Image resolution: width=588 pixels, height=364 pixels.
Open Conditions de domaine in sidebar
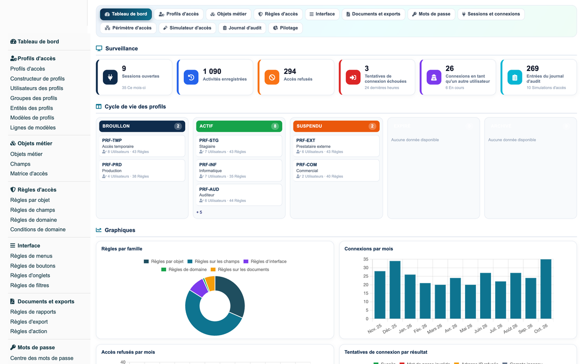pos(38,230)
